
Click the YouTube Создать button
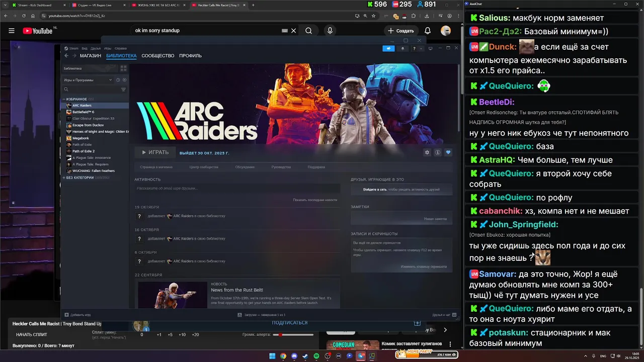401,31
